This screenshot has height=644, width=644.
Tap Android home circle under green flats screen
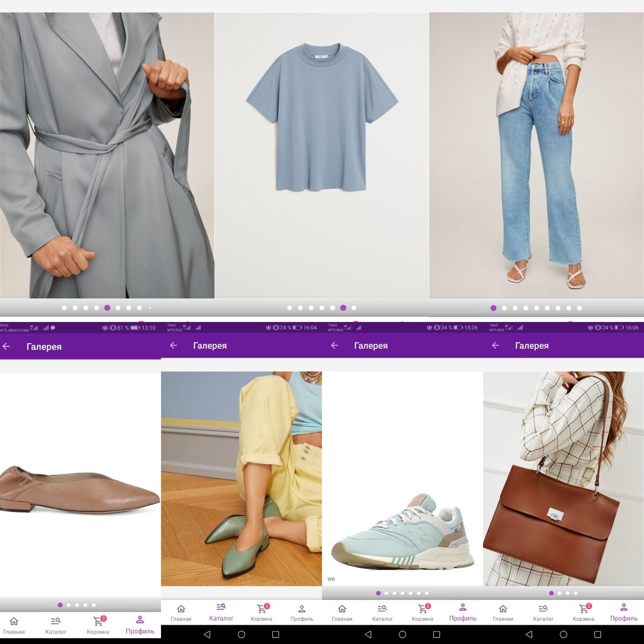[x=241, y=634]
